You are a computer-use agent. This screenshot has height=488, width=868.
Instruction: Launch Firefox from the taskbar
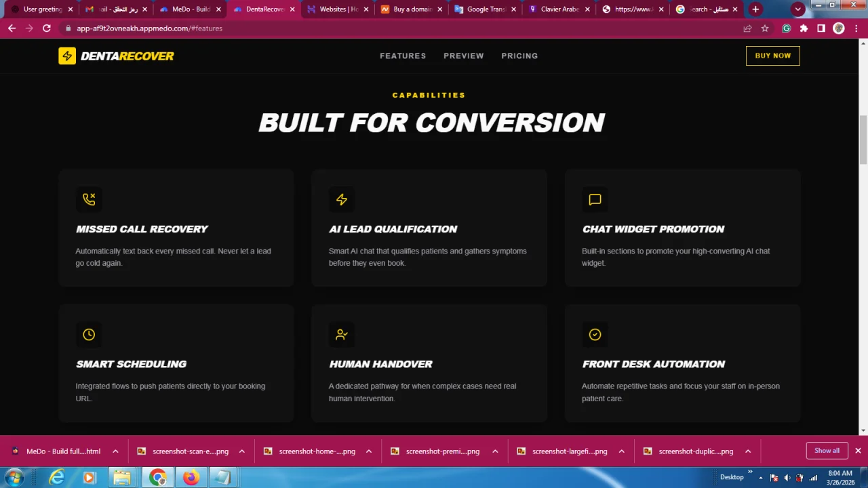pos(191,478)
